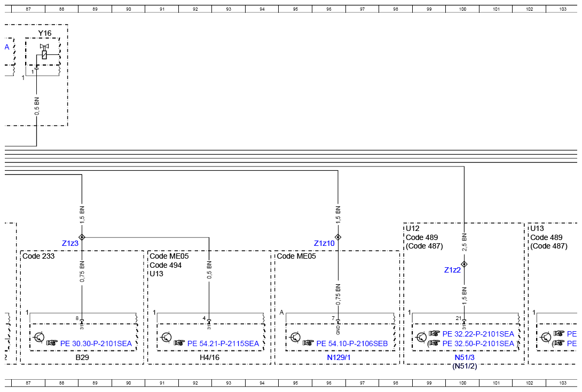Click the 2,5 BN wire label
The image size is (582, 392).
tap(465, 242)
